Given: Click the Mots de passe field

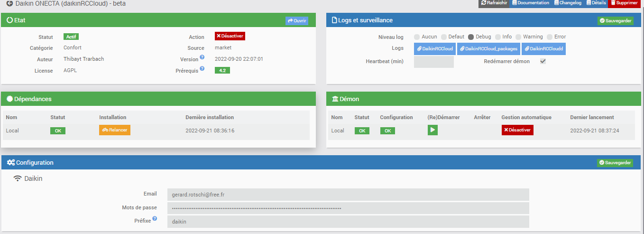Looking at the screenshot, I should [348, 208].
